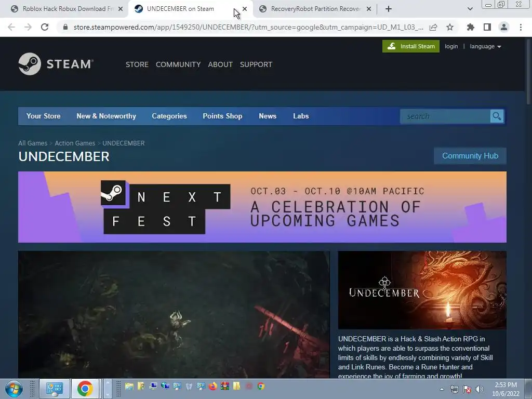The image size is (532, 399).
Task: Click the Install Steam button
Action: pyautogui.click(x=411, y=46)
